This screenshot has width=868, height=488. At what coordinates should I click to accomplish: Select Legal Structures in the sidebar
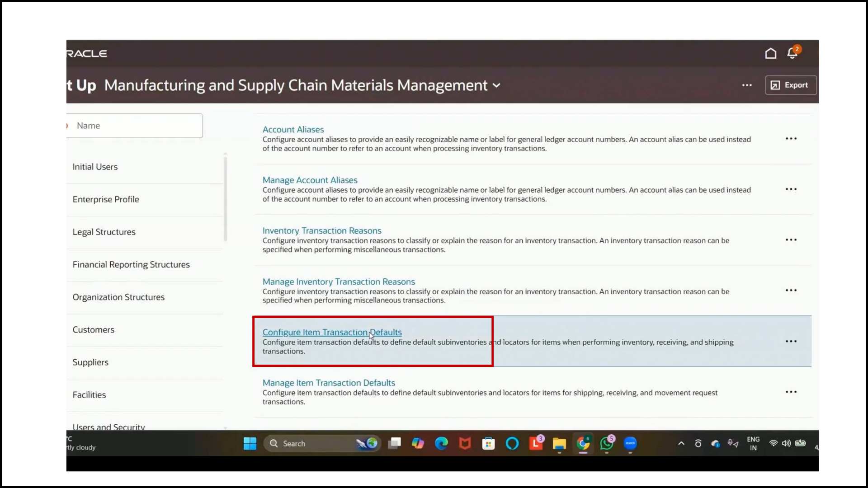tap(104, 232)
